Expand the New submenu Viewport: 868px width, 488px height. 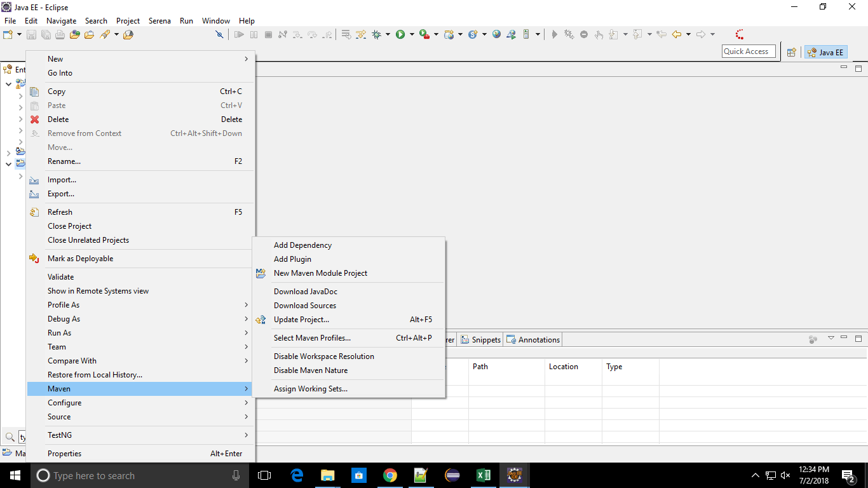[140, 59]
